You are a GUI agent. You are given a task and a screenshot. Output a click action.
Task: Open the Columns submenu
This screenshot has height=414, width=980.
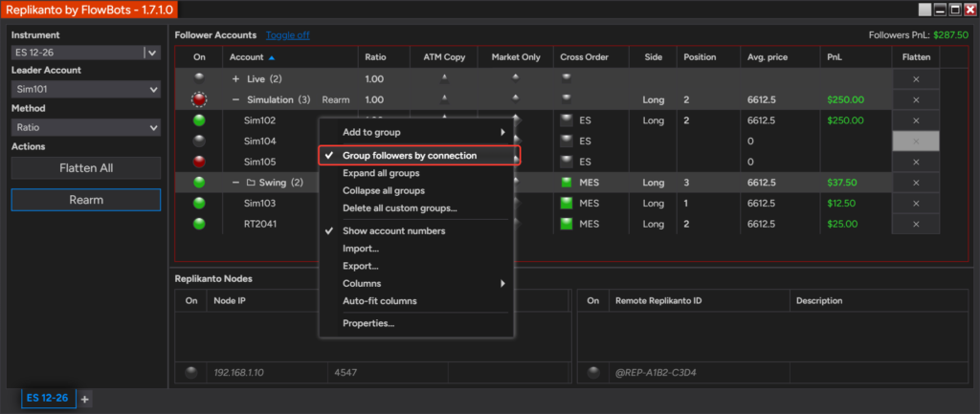pyautogui.click(x=419, y=284)
